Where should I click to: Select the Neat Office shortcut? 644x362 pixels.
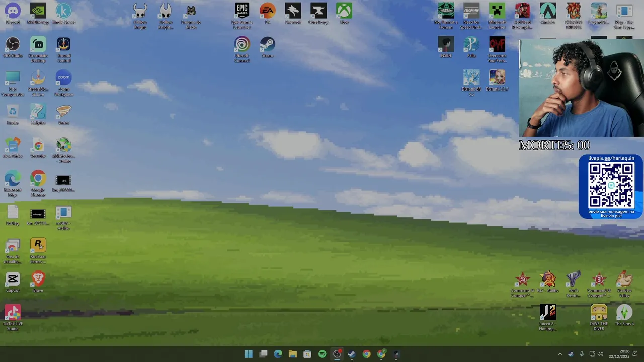13,148
